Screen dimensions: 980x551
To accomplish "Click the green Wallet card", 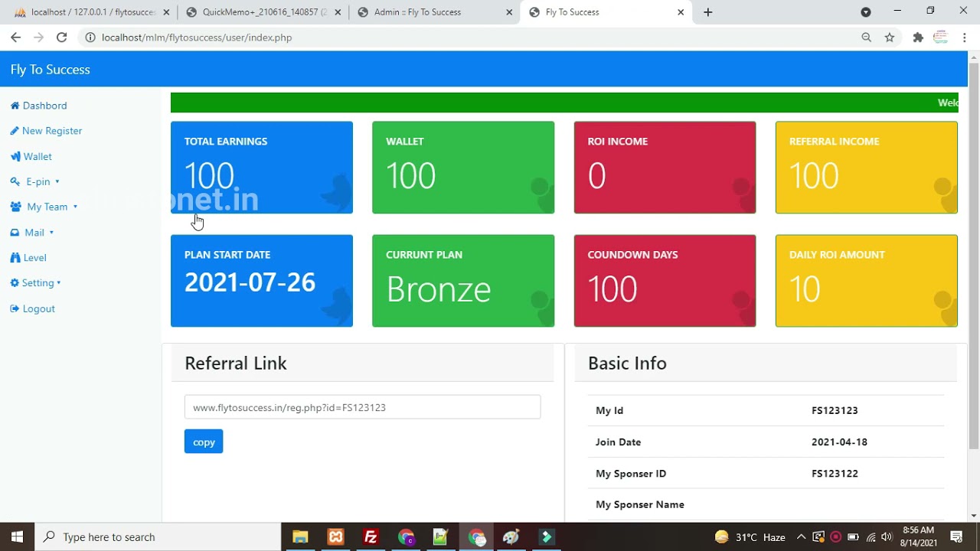I will click(x=463, y=168).
